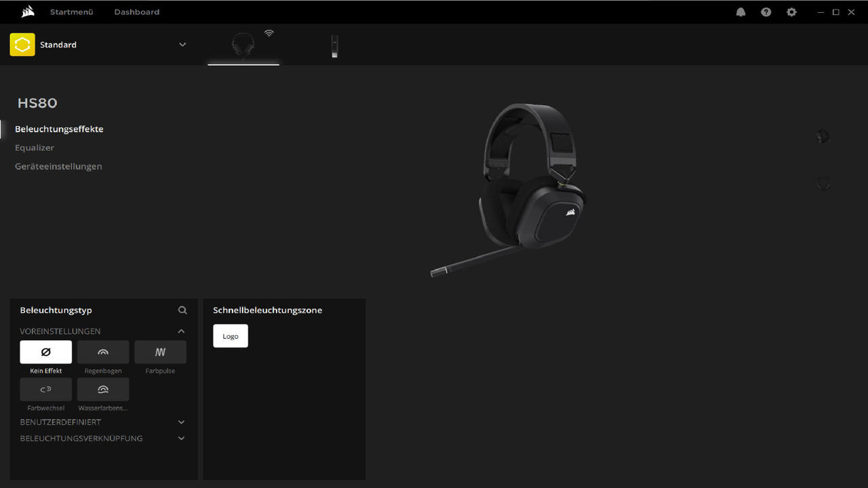Viewport: 868px width, 488px height.
Task: Open the notifications bell
Action: (x=741, y=12)
